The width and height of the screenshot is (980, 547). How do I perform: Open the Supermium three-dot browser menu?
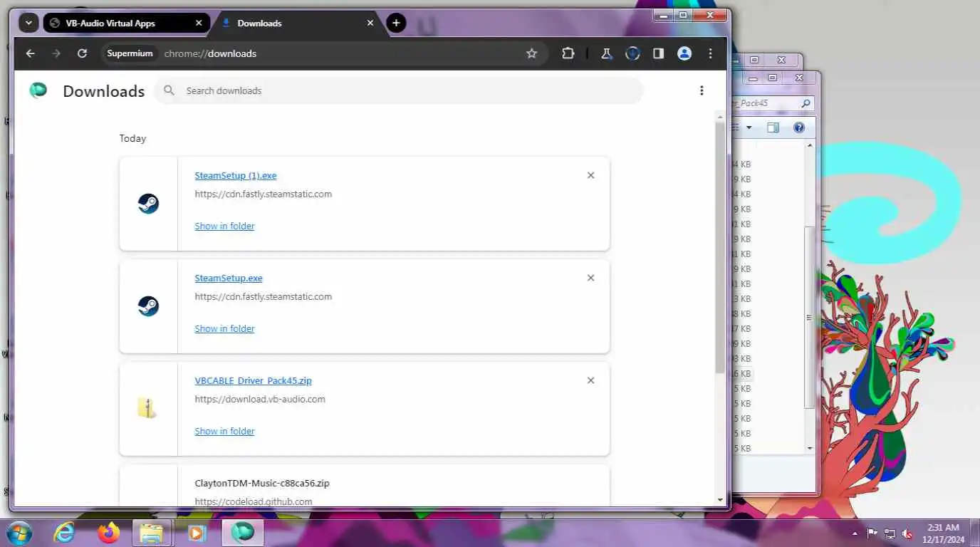click(710, 53)
